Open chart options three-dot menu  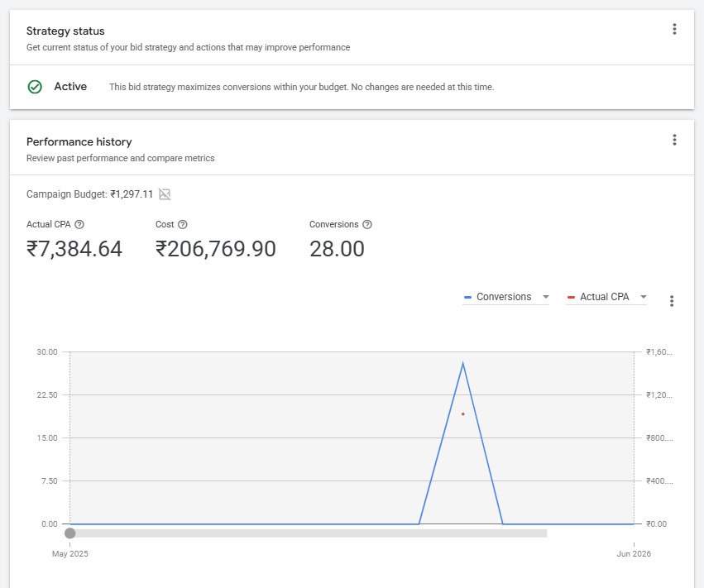click(671, 301)
